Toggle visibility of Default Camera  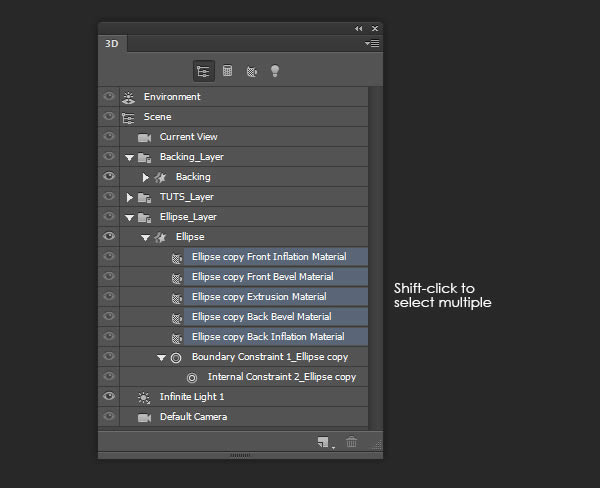coord(109,416)
